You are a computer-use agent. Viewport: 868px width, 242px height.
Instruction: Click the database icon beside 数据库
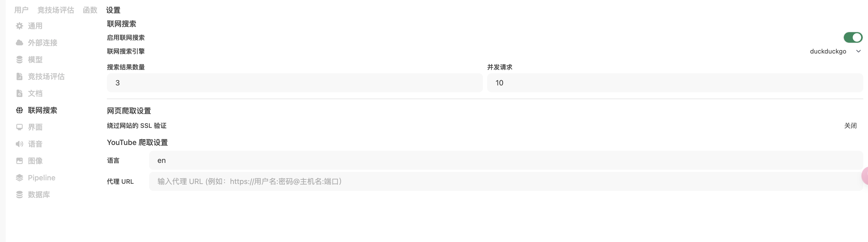19,195
